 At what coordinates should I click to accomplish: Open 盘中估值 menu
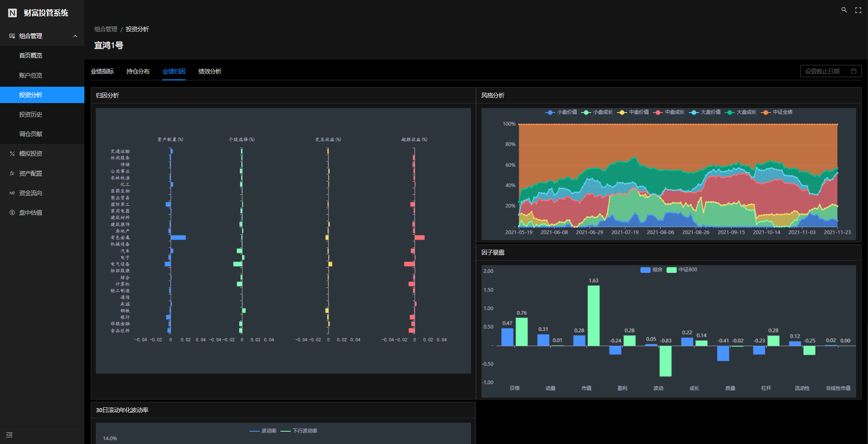[x=42, y=212]
